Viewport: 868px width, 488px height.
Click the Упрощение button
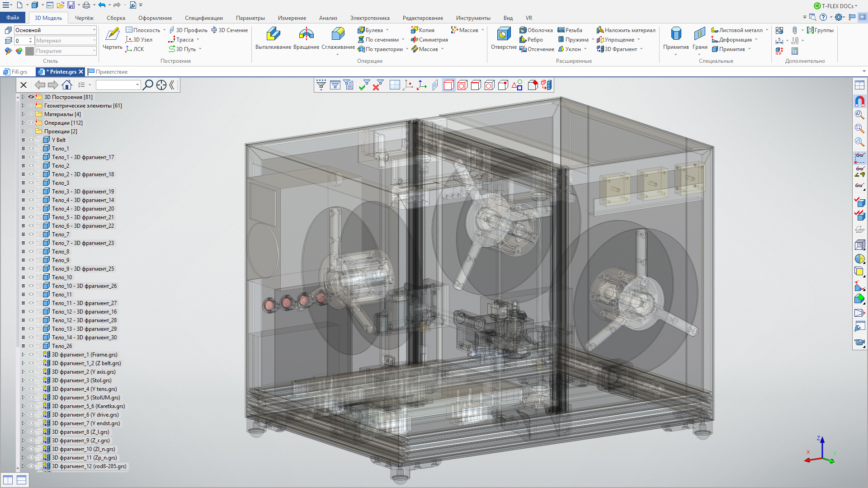(x=615, y=40)
